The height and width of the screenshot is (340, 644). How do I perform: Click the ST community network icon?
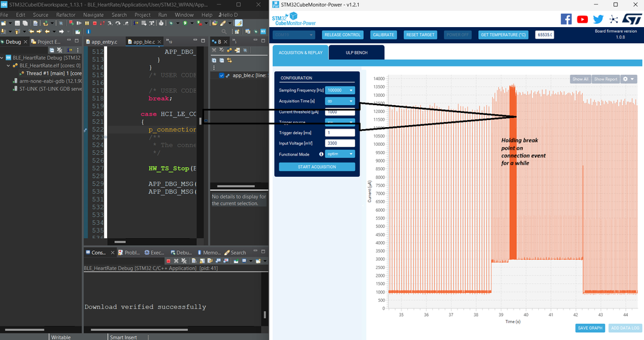click(x=614, y=19)
